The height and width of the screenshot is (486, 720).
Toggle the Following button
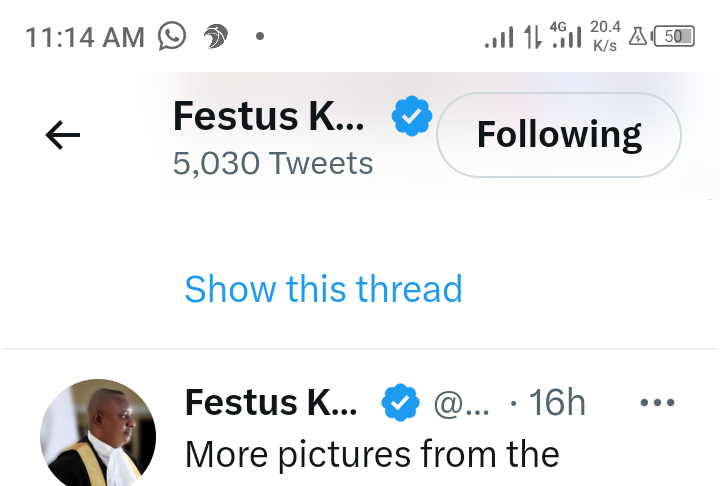(558, 135)
